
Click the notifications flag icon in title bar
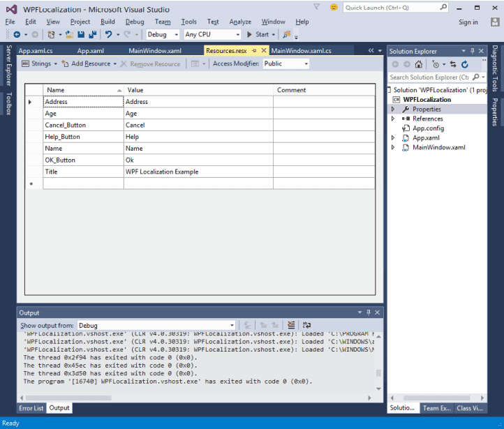pyautogui.click(x=317, y=7)
